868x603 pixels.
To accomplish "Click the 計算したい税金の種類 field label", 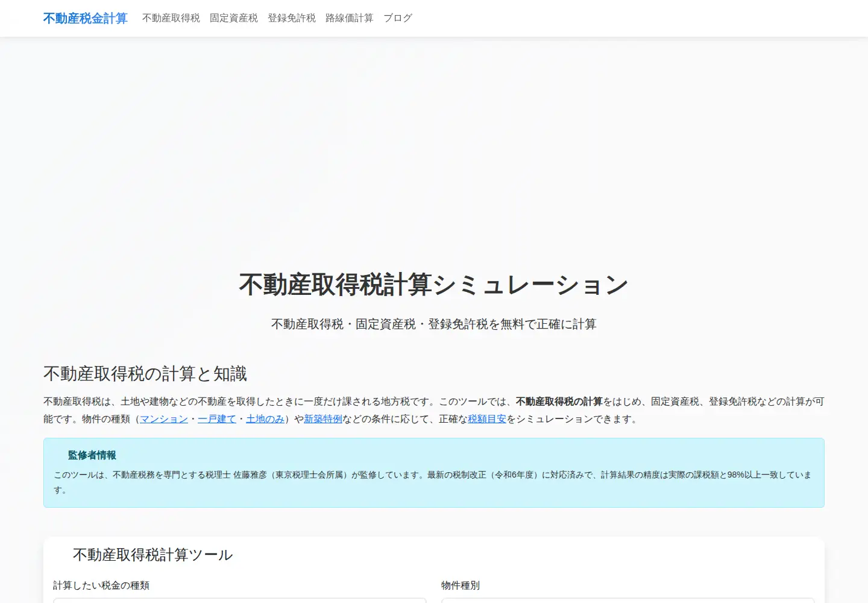I will click(x=101, y=586).
